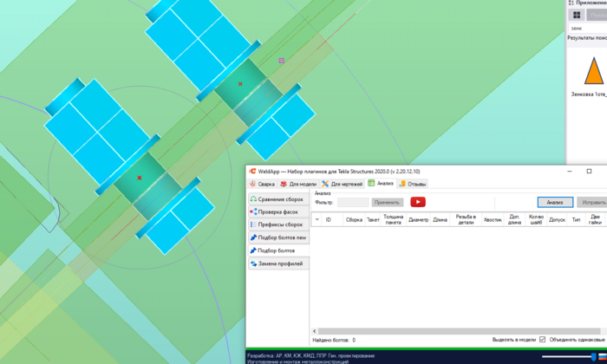This screenshot has height=364, width=607.
Task: Adjust the blue opacity slider handle
Action: click(593, 357)
